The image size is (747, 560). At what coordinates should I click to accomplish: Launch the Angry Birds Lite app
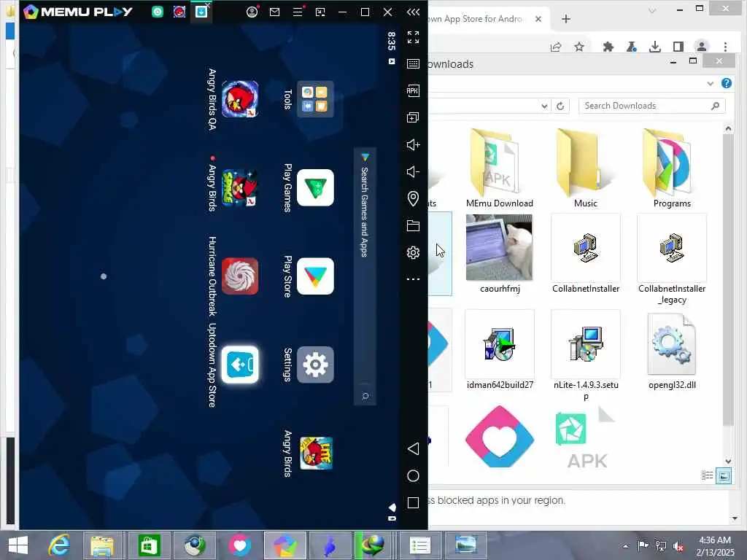point(315,454)
